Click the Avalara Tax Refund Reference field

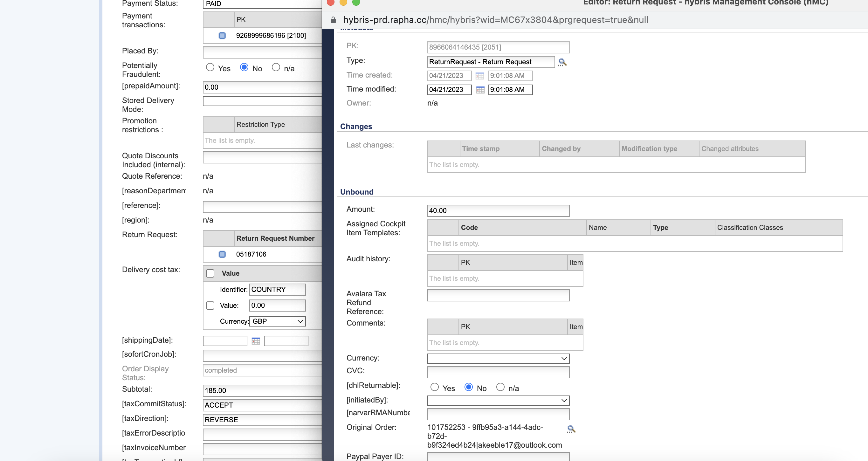(498, 295)
